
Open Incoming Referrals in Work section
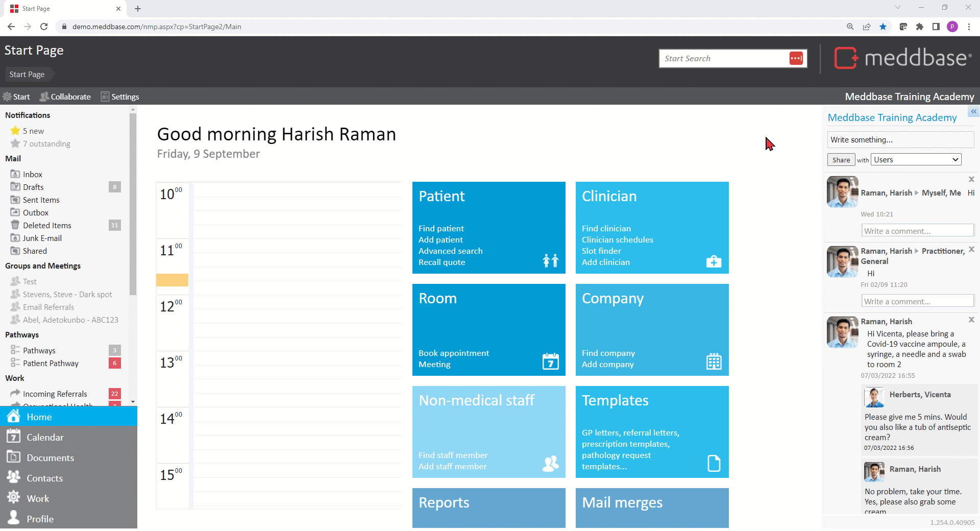(x=55, y=394)
